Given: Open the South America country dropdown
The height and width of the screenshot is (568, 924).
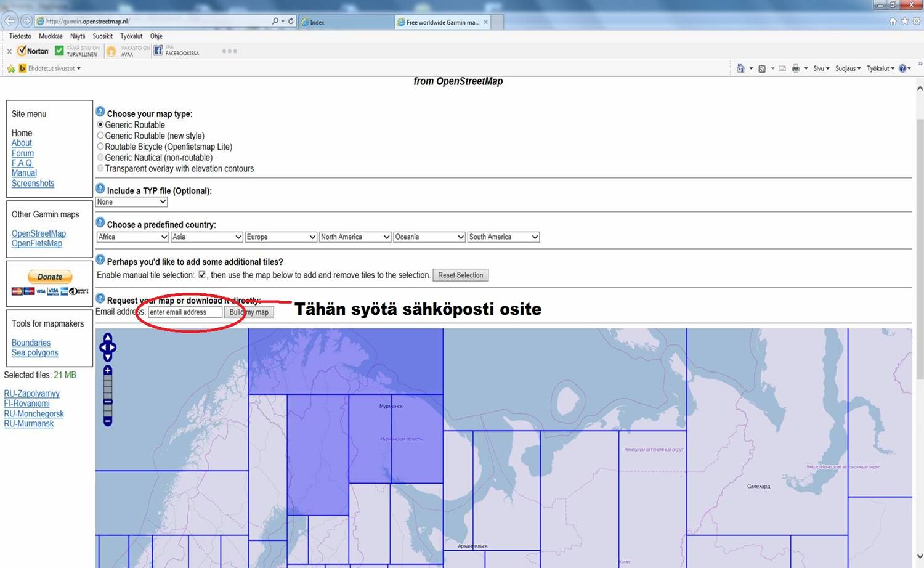Looking at the screenshot, I should coord(503,237).
